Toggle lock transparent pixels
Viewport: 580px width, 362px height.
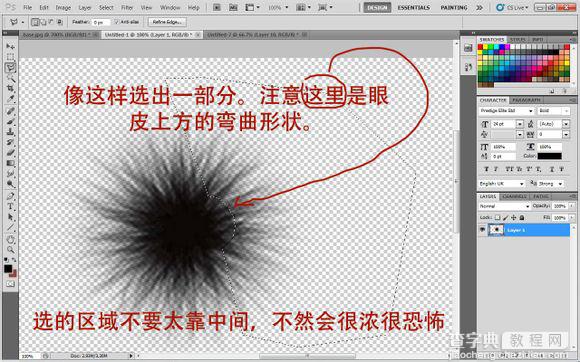[498, 217]
